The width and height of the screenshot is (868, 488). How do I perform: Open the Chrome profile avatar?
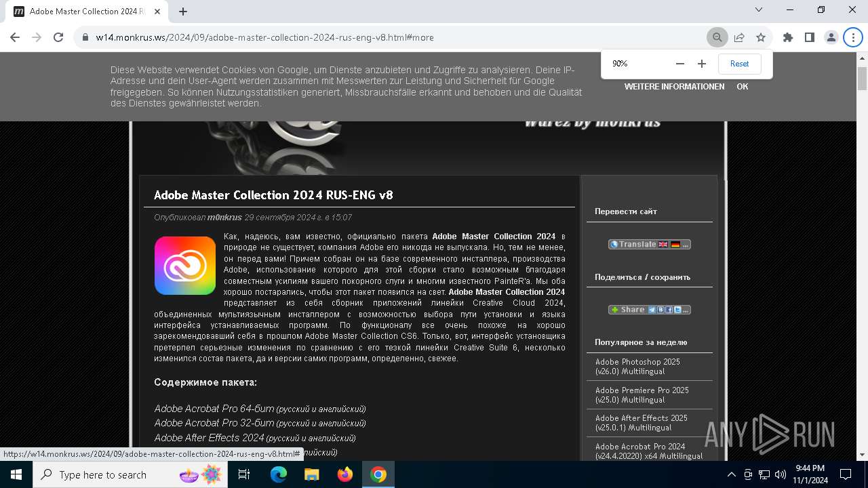[831, 37]
